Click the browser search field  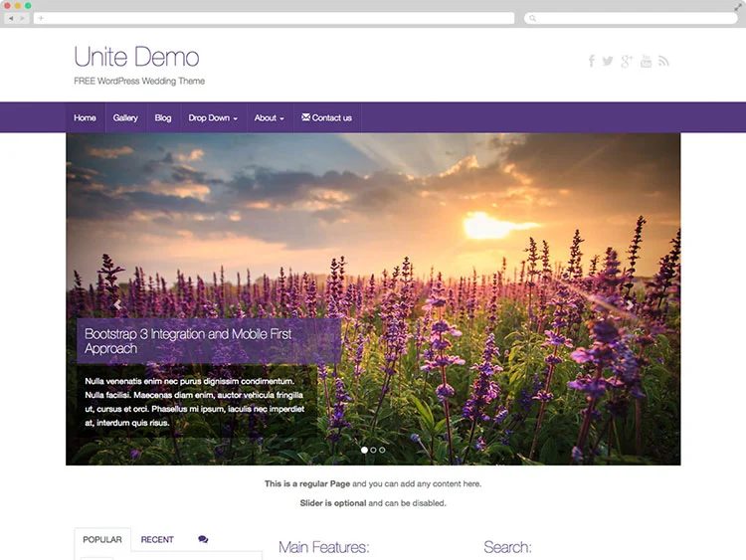[629, 18]
